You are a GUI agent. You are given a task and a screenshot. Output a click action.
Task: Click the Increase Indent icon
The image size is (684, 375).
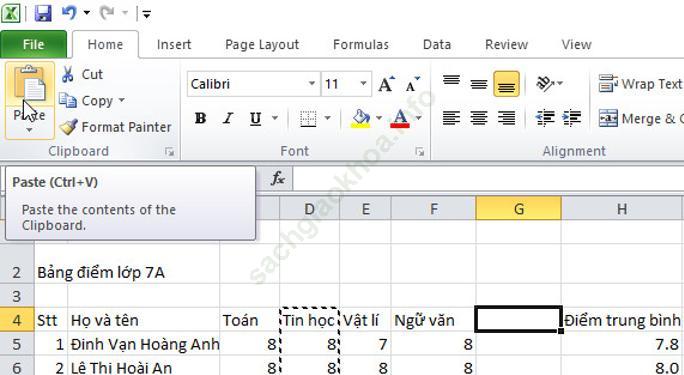pyautogui.click(x=572, y=118)
